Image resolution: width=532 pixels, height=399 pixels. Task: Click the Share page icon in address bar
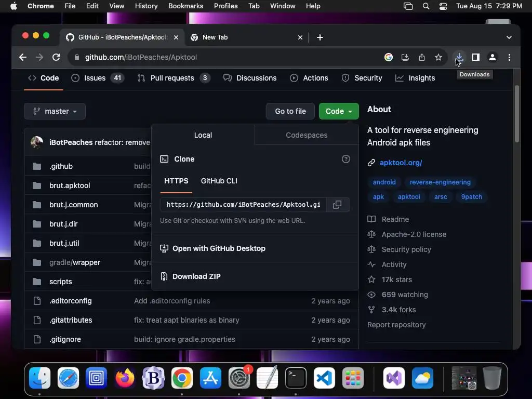(422, 57)
